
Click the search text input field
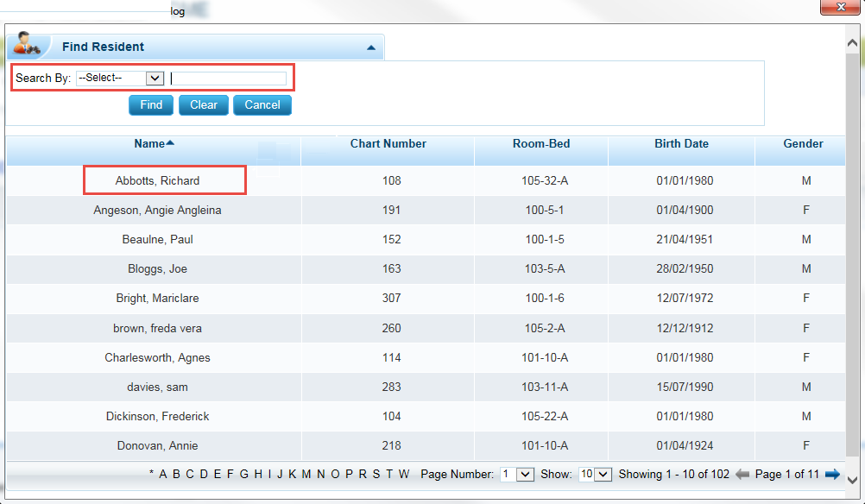point(229,79)
